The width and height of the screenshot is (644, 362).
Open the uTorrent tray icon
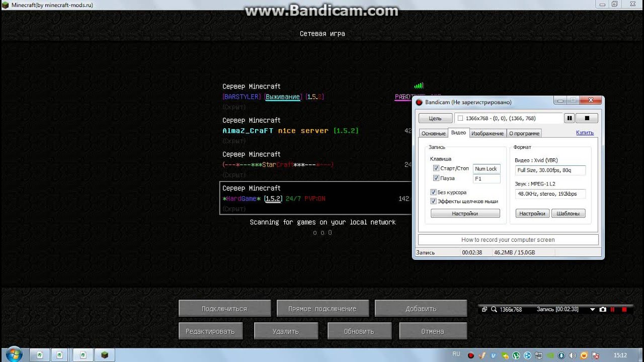coord(516,355)
